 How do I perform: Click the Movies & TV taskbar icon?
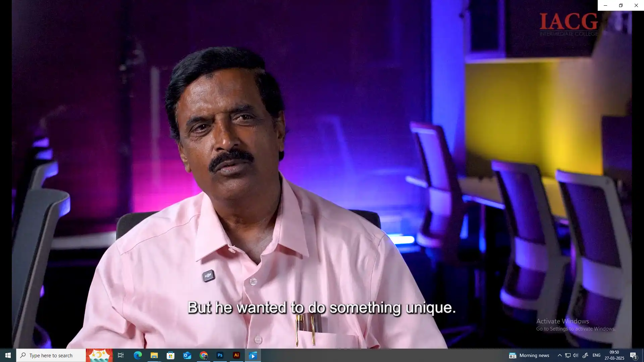tap(253, 355)
